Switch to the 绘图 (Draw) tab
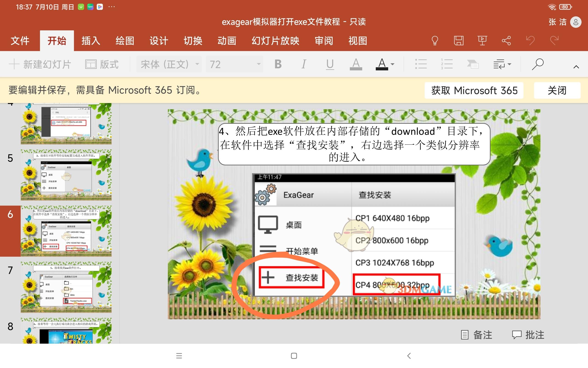Viewport: 588px width, 368px height. (x=125, y=41)
